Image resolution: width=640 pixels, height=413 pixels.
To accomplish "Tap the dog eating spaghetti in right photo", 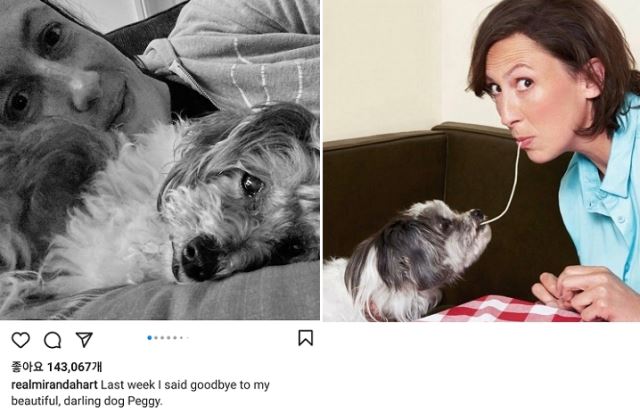I will [x=410, y=259].
